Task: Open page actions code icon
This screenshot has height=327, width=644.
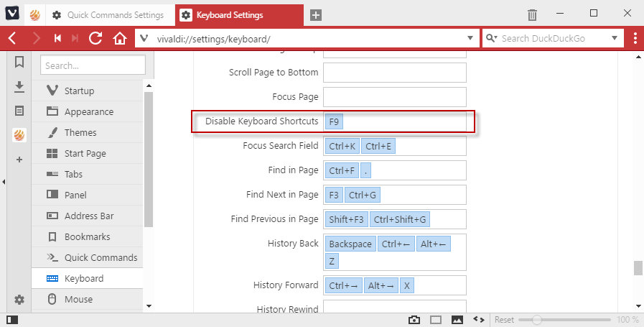Action: coord(478,319)
